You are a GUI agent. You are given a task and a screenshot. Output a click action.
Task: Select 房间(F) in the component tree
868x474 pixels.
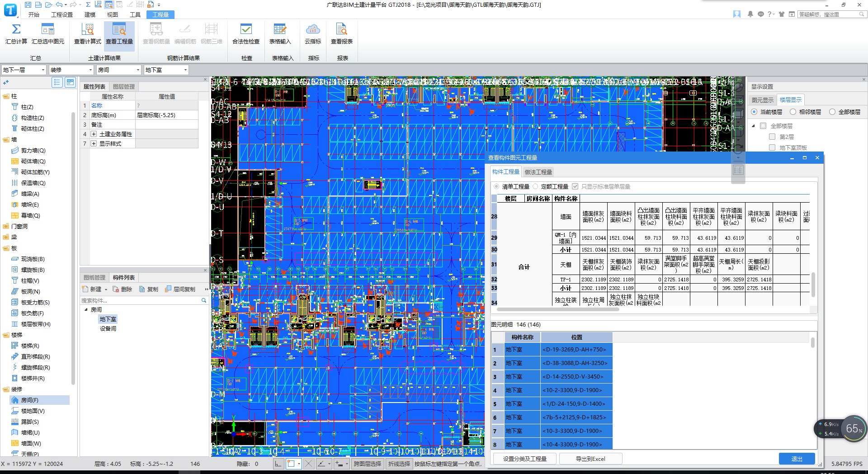pos(39,400)
